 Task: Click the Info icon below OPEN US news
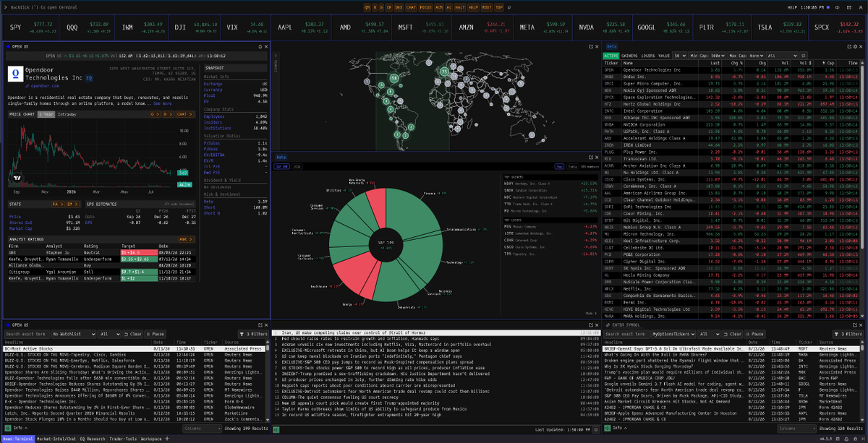click(x=8, y=428)
